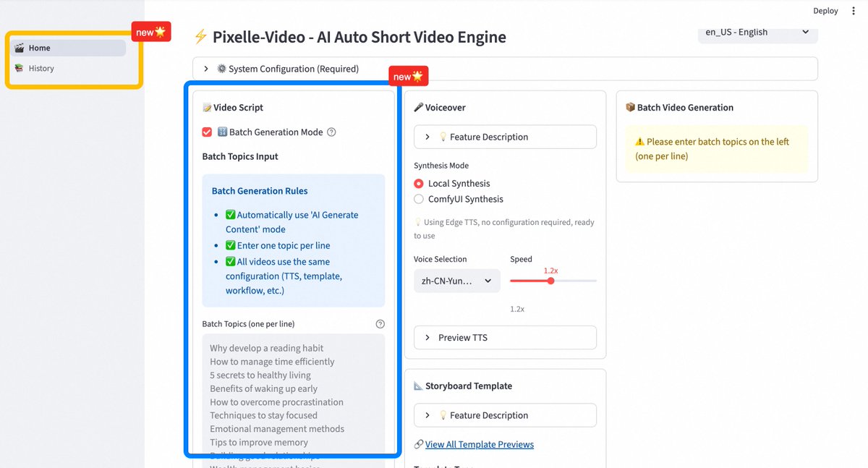
Task: Click the Home clapperboard icon
Action: [x=20, y=48]
